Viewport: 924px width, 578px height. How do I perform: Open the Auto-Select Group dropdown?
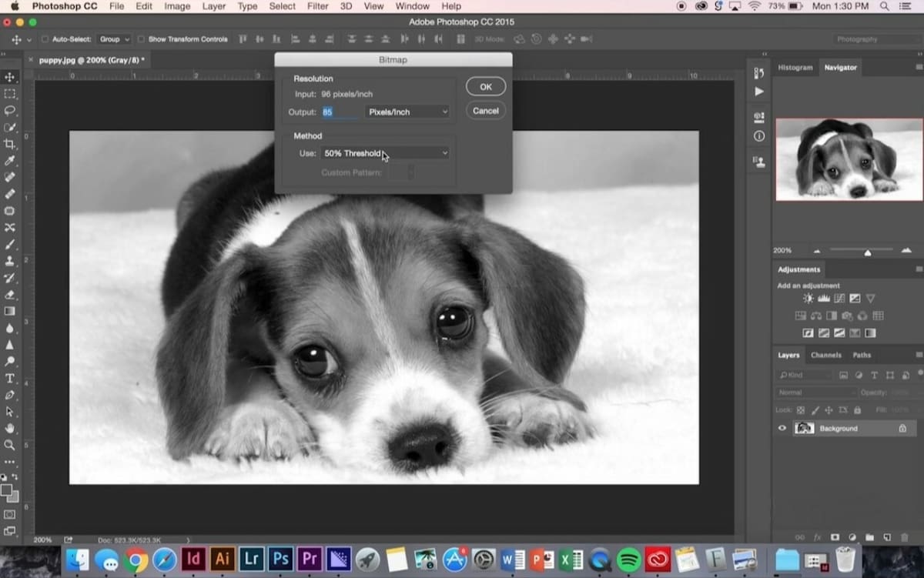click(x=113, y=39)
